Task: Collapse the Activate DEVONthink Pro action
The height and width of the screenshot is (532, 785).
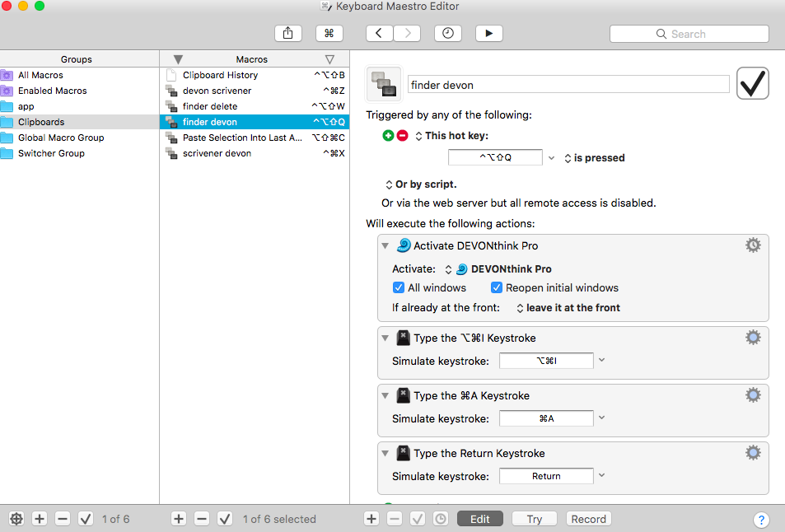Action: (x=385, y=245)
